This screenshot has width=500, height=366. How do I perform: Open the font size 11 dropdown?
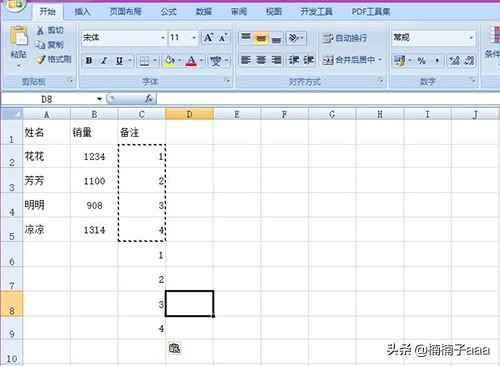pos(194,38)
